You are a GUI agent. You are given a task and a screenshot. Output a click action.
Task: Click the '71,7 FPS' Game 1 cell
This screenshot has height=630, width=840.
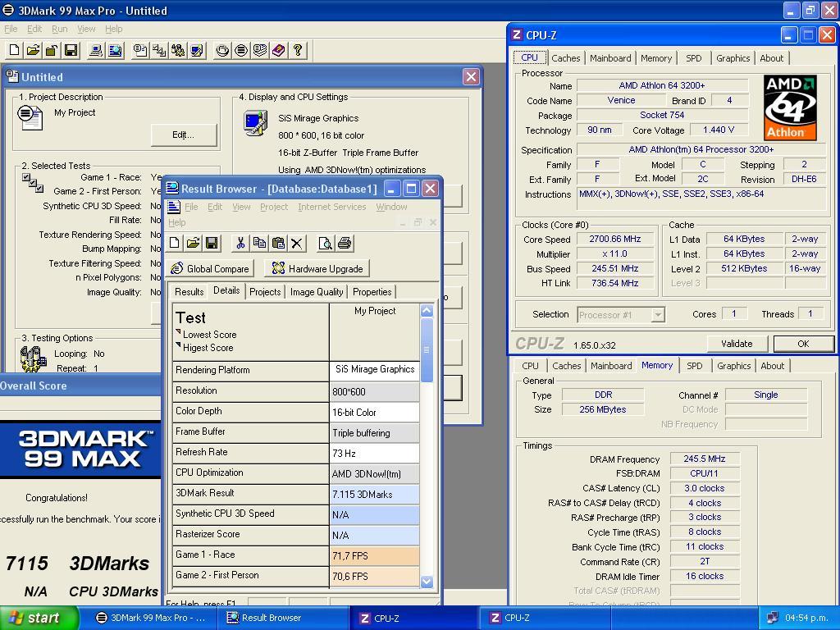click(x=374, y=555)
